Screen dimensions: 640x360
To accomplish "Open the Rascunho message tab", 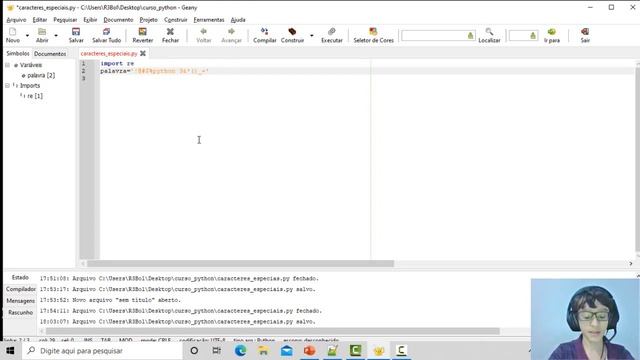I will [20, 312].
